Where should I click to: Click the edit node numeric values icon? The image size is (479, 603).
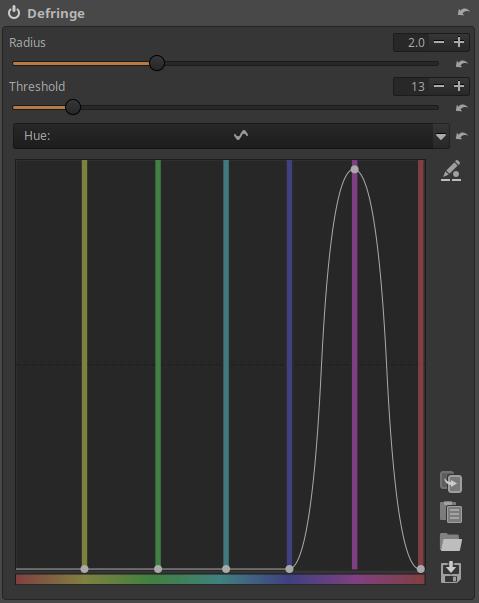pos(451,171)
